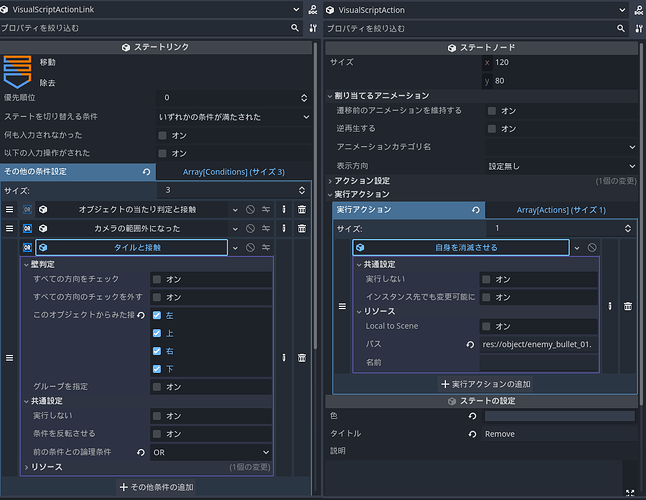
Task: Select 自身を消滅させる resource button
Action: pos(461,248)
